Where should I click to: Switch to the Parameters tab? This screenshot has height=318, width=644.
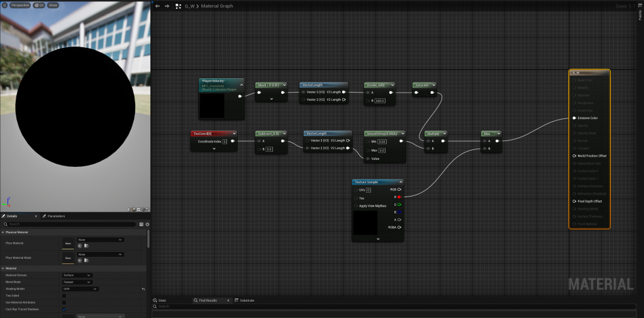point(55,216)
